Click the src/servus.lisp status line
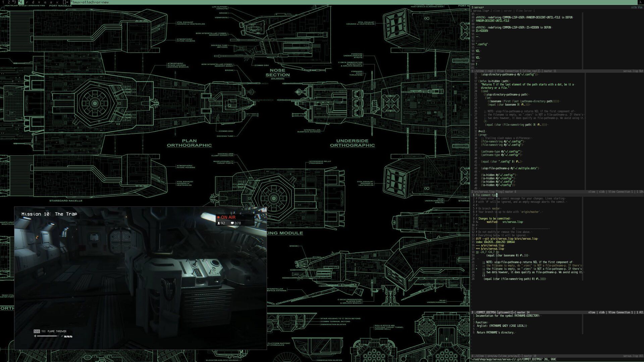This screenshot has height=362, width=644. click(557, 192)
